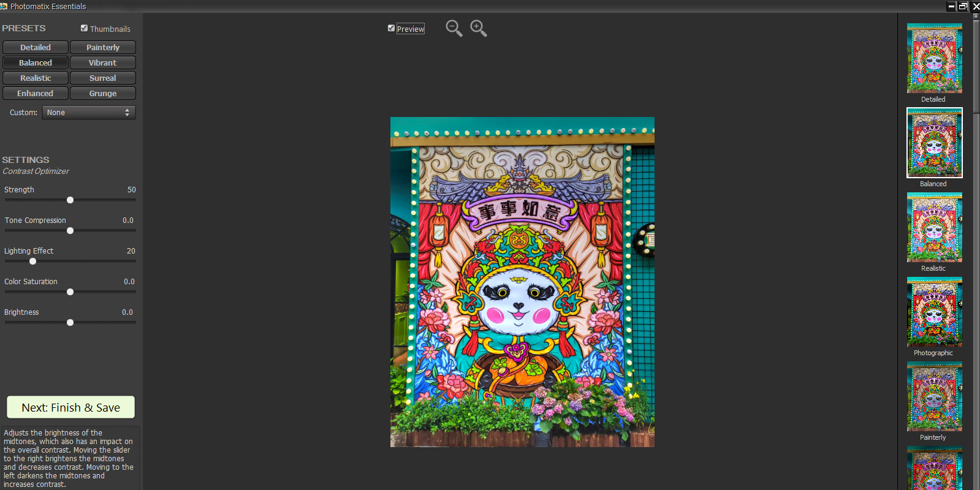The image size is (980, 490).
Task: Toggle the Preview checkbox
Action: click(391, 28)
